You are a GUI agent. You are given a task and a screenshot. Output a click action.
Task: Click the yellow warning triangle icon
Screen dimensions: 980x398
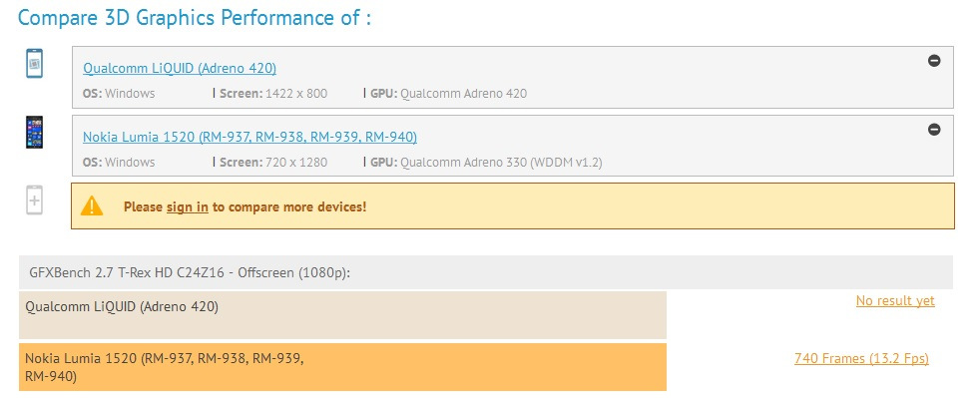(92, 205)
